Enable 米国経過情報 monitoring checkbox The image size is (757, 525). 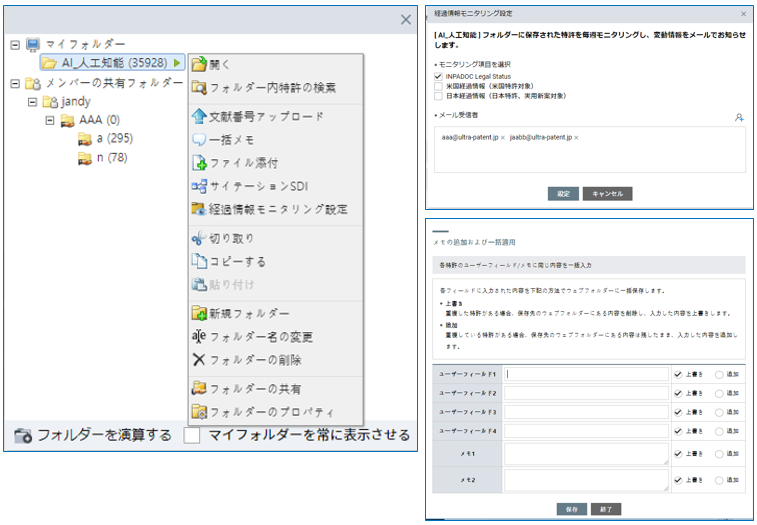click(x=438, y=86)
